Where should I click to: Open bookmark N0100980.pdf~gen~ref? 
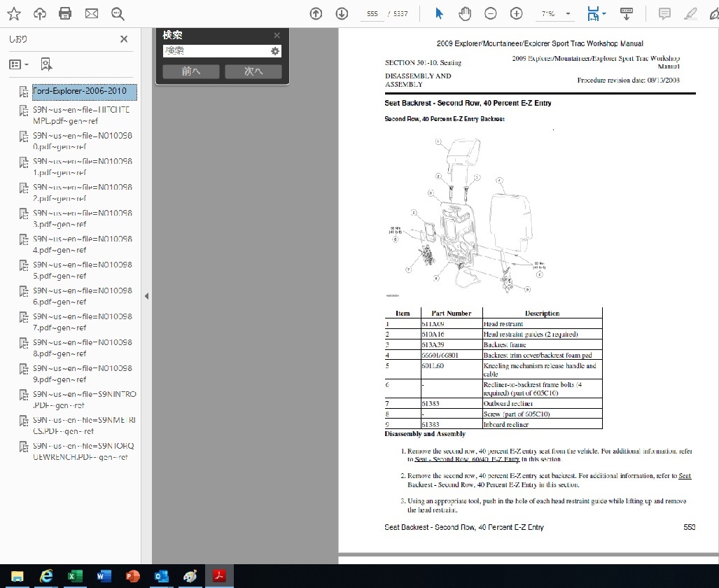(x=82, y=141)
